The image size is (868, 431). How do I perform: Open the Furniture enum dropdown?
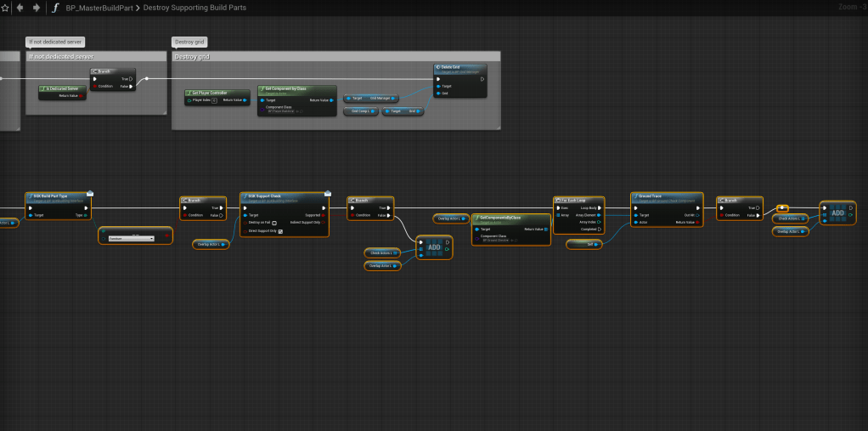[x=131, y=239]
